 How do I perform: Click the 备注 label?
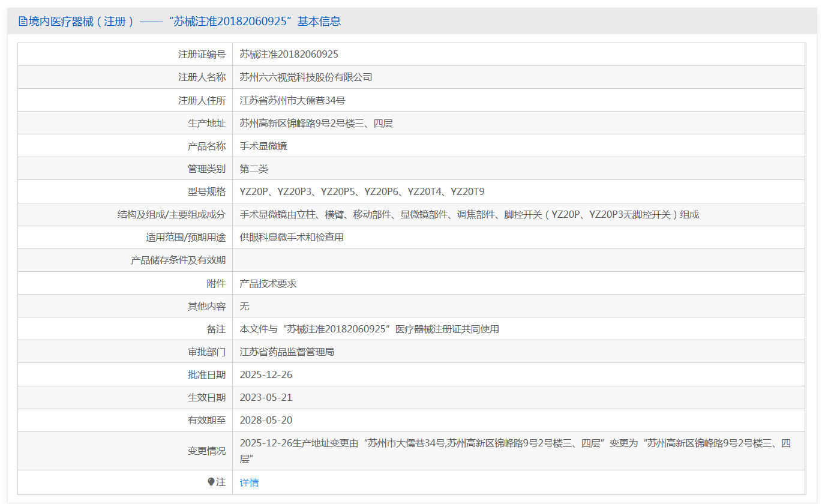click(x=216, y=329)
